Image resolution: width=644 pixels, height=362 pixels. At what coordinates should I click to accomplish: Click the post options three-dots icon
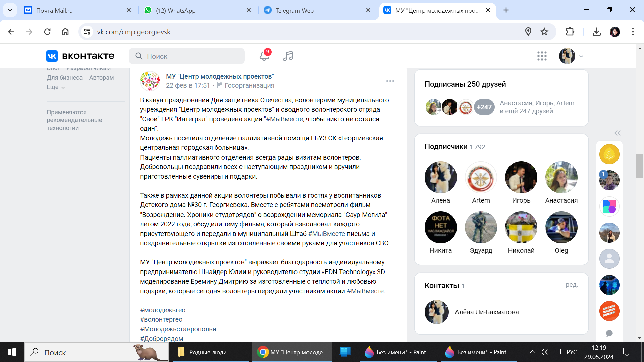click(x=390, y=81)
